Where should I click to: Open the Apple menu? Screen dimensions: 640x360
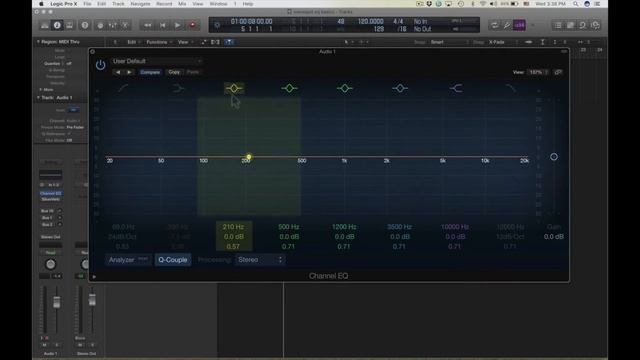point(41,4)
